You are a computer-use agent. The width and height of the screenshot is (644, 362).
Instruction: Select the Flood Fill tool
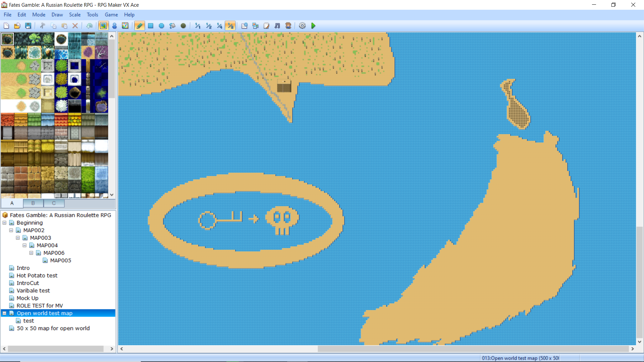pyautogui.click(x=172, y=26)
